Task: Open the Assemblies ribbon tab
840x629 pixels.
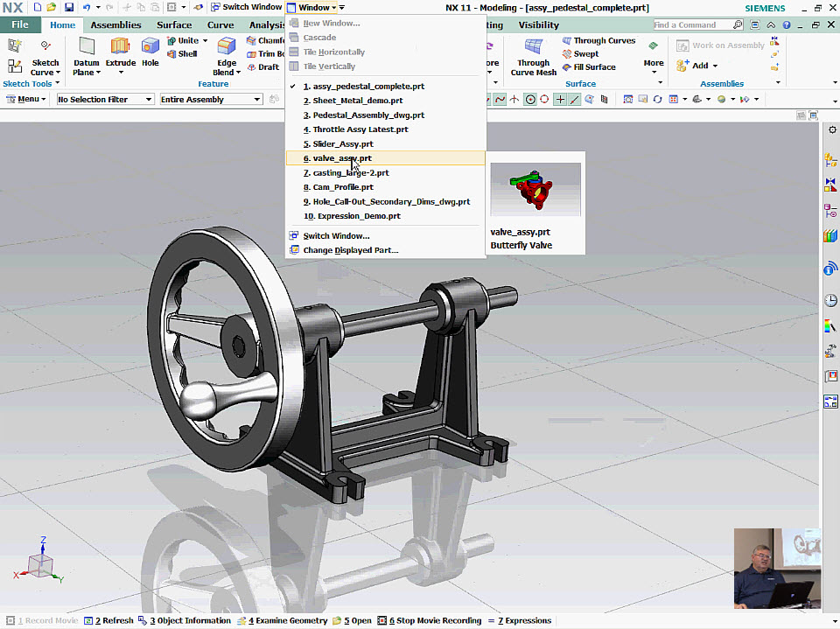Action: point(115,25)
